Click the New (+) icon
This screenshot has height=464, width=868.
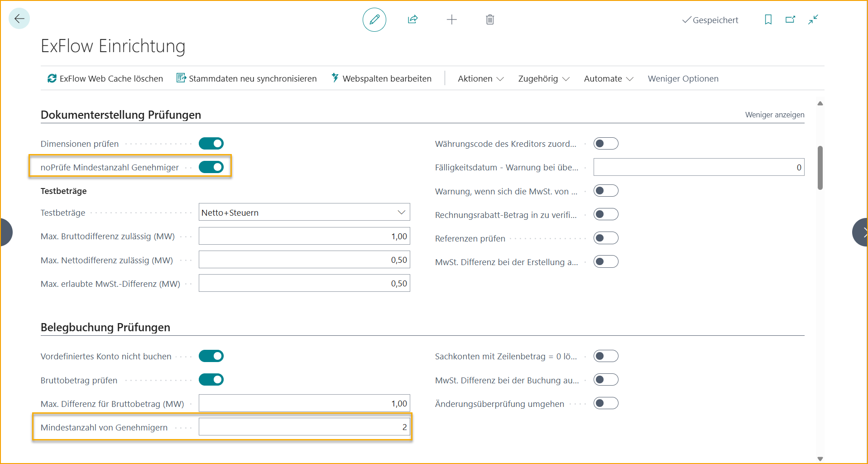451,19
